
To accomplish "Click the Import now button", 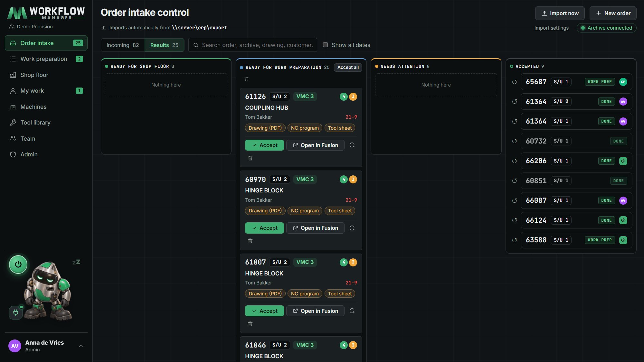I will [x=560, y=13].
